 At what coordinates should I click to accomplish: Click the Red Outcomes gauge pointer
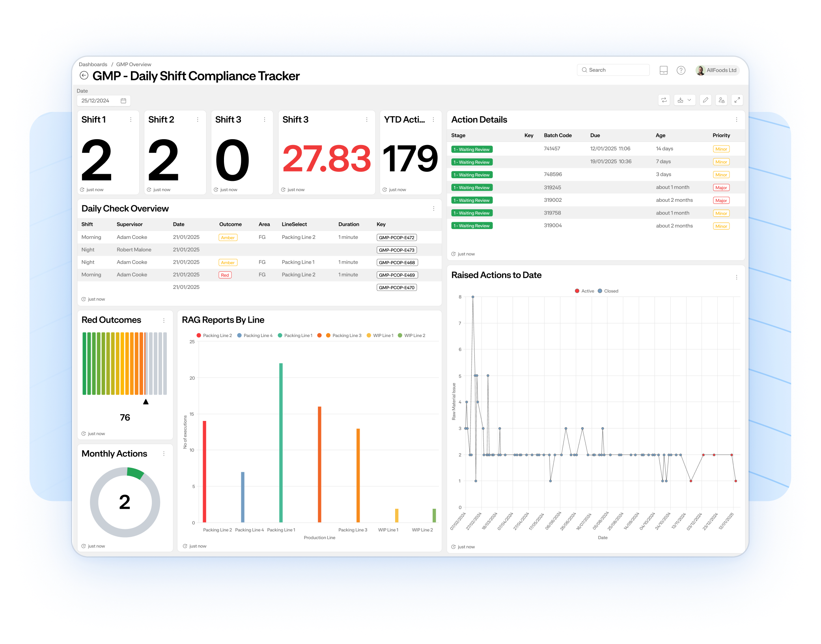click(x=146, y=402)
